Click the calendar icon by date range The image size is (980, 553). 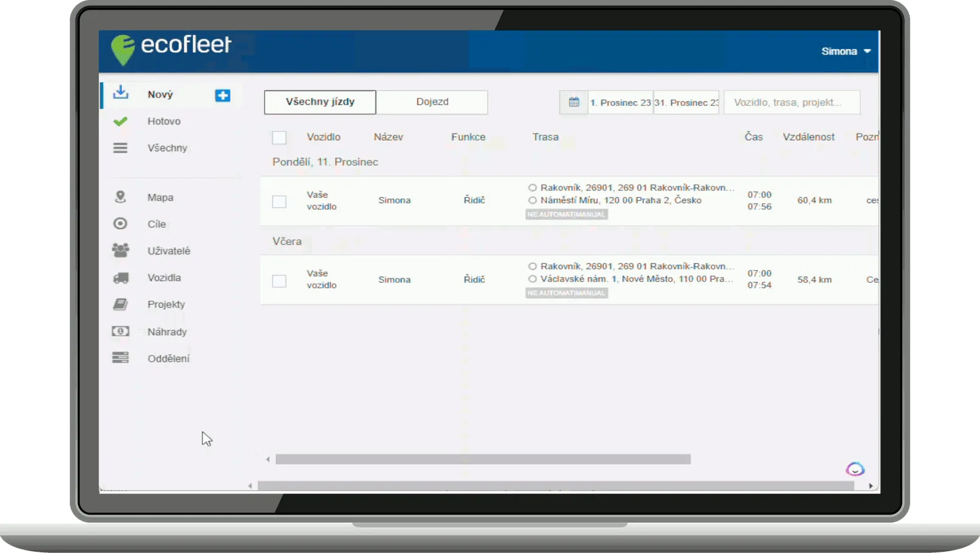coord(574,102)
